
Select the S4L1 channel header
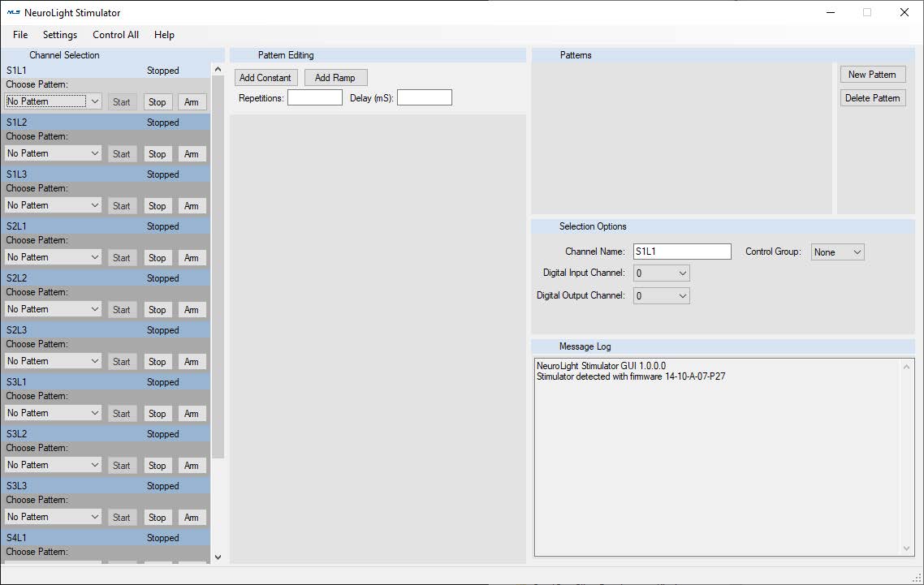106,538
